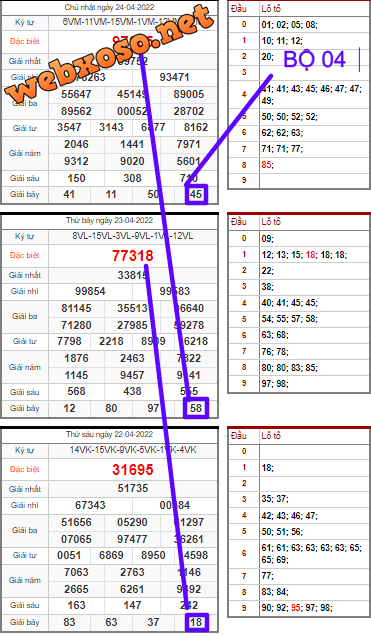The image size is (371, 636).
Task: Click special prize number 77318
Action: point(133,256)
